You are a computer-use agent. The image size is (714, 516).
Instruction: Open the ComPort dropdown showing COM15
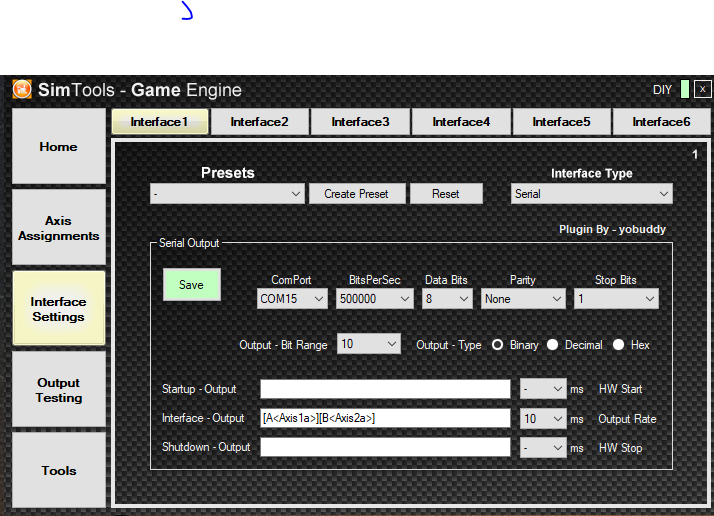coord(292,299)
